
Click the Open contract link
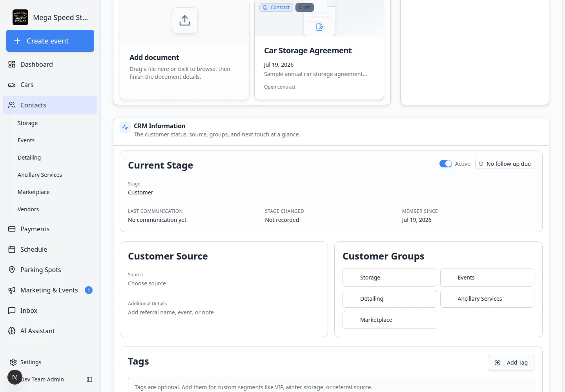tap(280, 87)
